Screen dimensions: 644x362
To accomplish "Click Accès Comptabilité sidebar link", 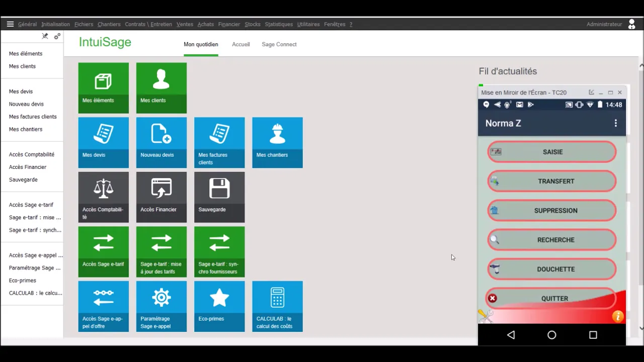I will pyautogui.click(x=32, y=154).
